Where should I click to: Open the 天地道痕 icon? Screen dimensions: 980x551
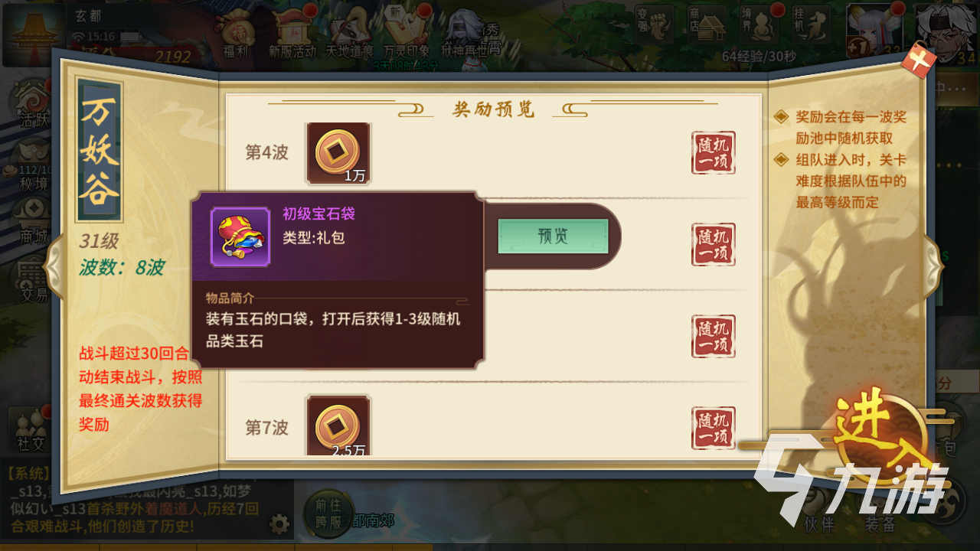tap(348, 36)
